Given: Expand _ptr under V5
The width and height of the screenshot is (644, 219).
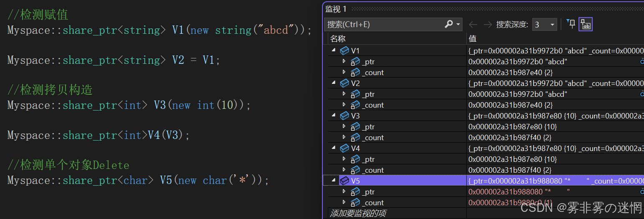Looking at the screenshot, I should 344,191.
